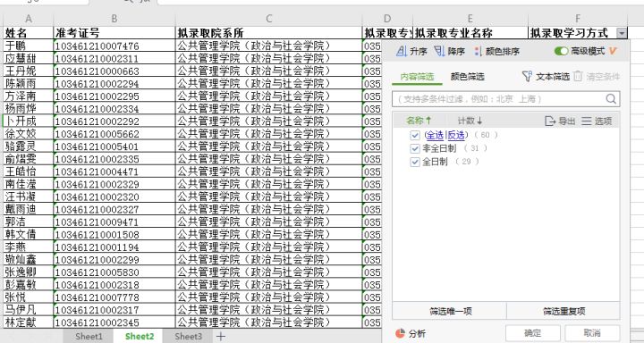Image resolution: width=644 pixels, height=343 pixels.
Task: Click 筛选重复项 button
Action: click(563, 311)
